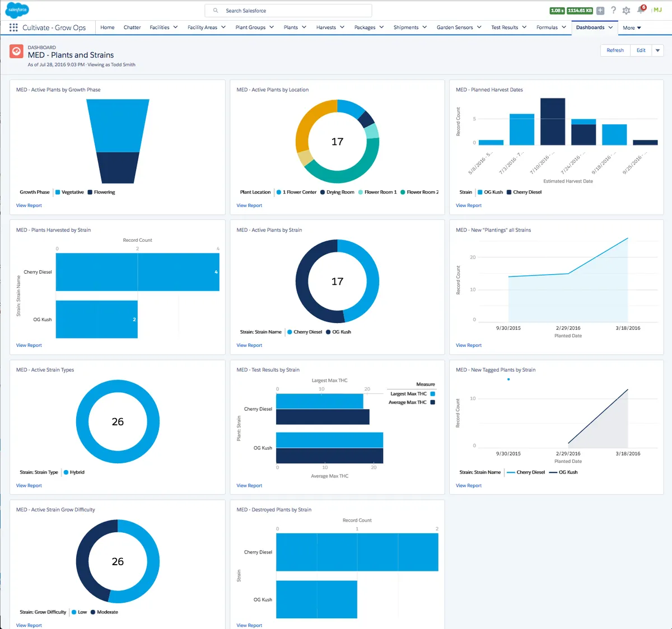Viewport: 672px width, 629px height.
Task: Click the Largest Max THC measure swatch
Action: 432,394
